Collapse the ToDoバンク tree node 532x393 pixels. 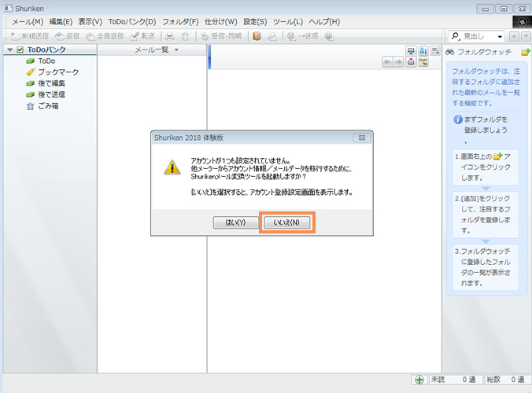(9, 50)
